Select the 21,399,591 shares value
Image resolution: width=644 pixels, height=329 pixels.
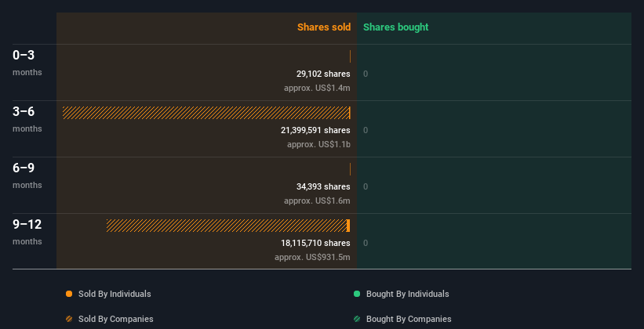pos(315,130)
